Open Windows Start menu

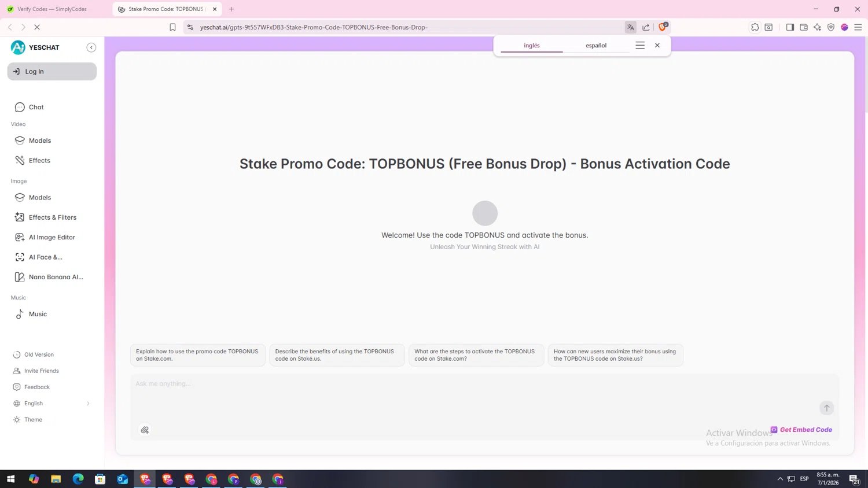coord(10,479)
